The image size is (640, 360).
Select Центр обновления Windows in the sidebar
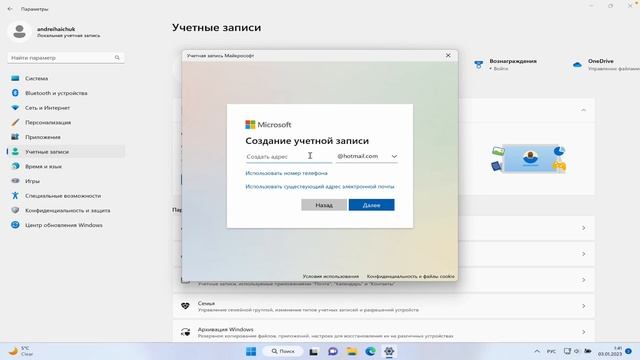pos(66,225)
